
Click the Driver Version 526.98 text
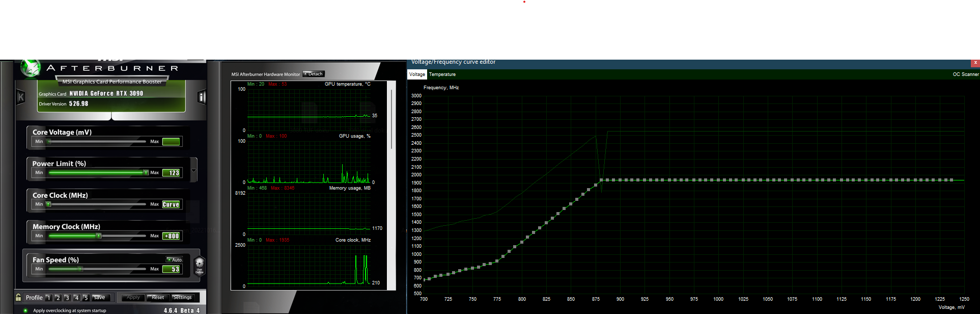64,103
